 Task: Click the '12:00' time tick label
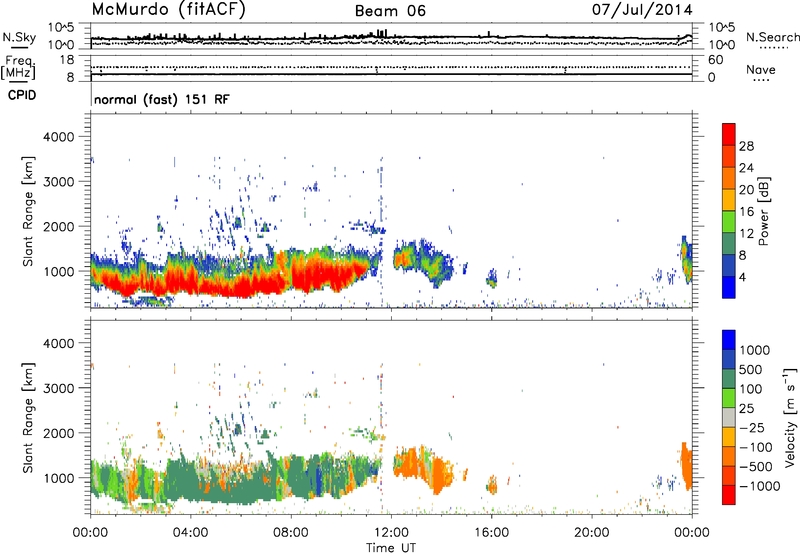[391, 533]
